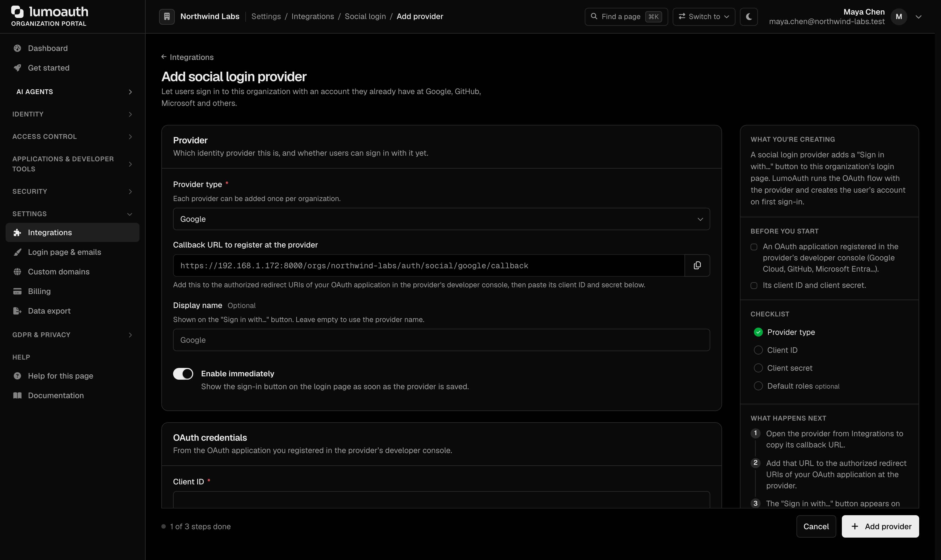This screenshot has height=560, width=941.
Task: Click the Login page & emails brush icon
Action: coord(17,252)
